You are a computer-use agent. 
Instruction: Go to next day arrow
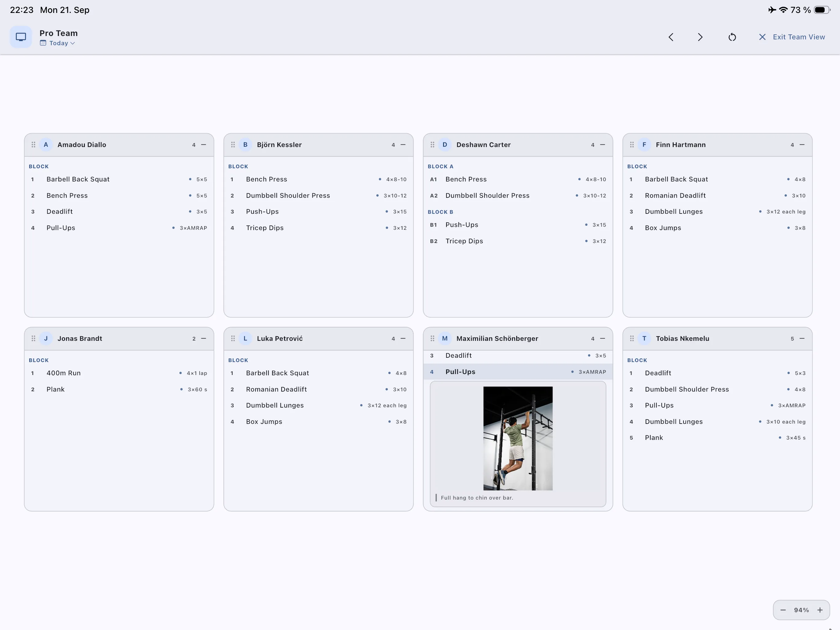point(700,37)
